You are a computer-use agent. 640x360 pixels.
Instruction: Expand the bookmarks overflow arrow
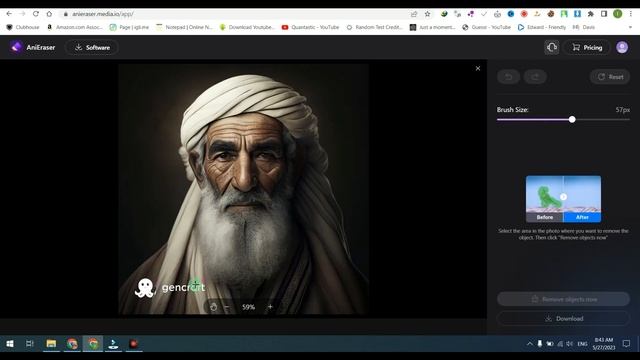coord(630,27)
